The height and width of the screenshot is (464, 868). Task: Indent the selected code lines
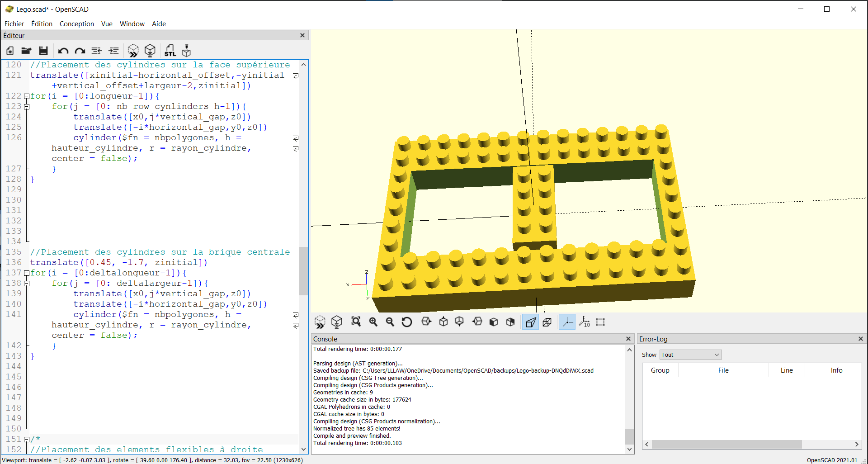point(113,51)
